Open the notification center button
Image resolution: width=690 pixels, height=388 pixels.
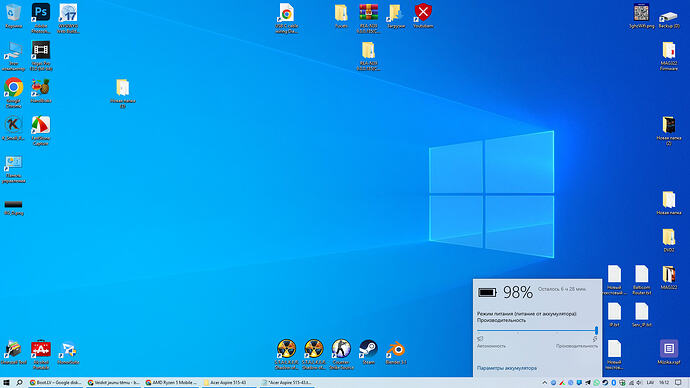pyautogui.click(x=679, y=383)
